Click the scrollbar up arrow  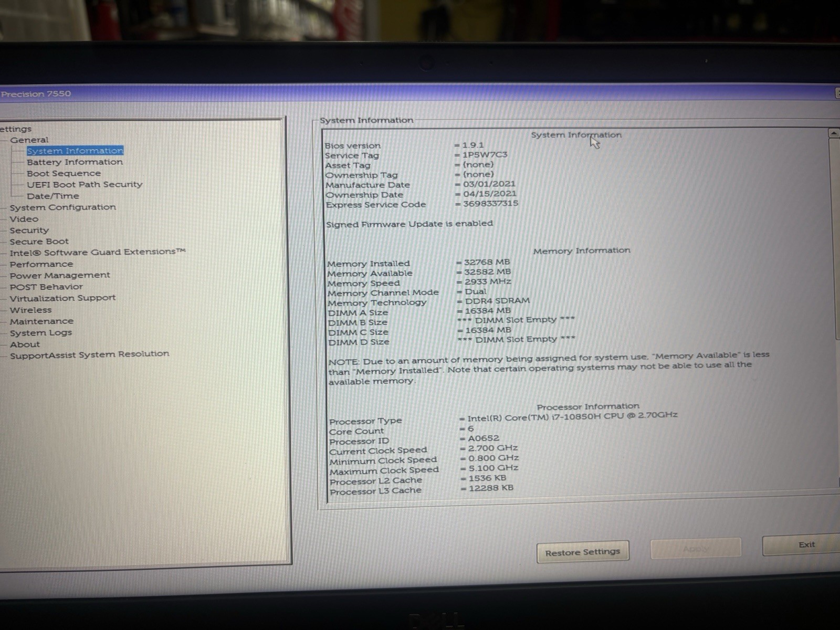834,133
